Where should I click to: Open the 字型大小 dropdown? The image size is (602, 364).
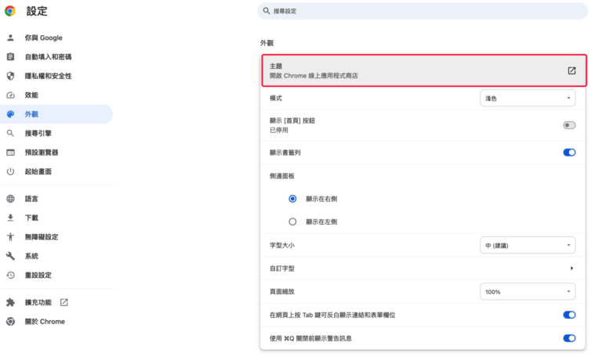click(527, 245)
